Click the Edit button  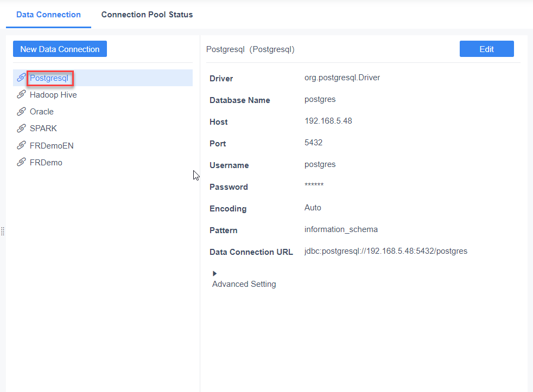click(486, 49)
